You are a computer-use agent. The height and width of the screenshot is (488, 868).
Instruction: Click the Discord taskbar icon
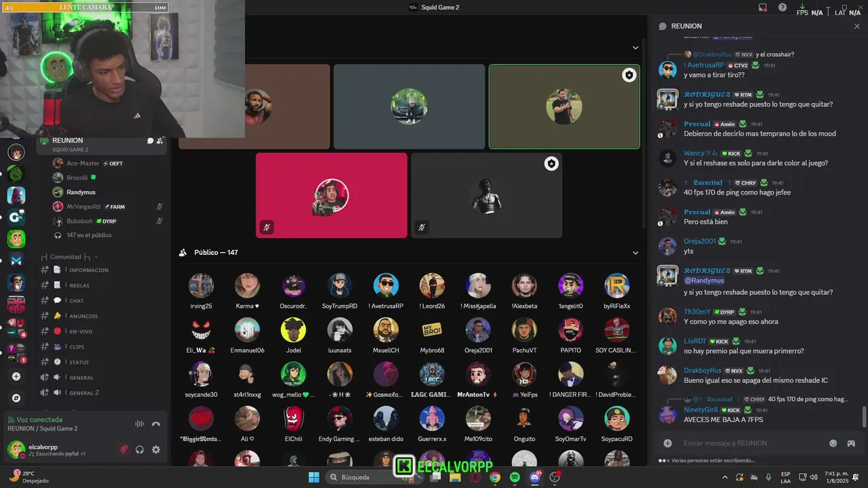point(535,477)
